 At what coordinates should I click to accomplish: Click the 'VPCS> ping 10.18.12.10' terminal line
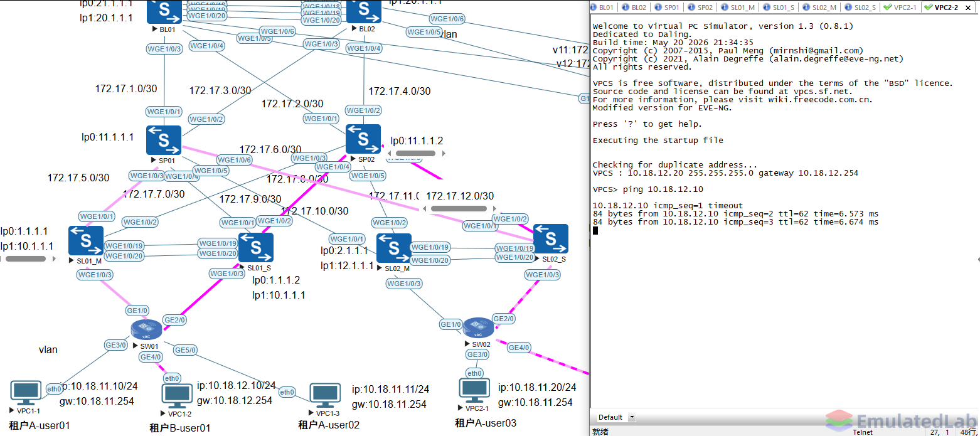point(648,189)
